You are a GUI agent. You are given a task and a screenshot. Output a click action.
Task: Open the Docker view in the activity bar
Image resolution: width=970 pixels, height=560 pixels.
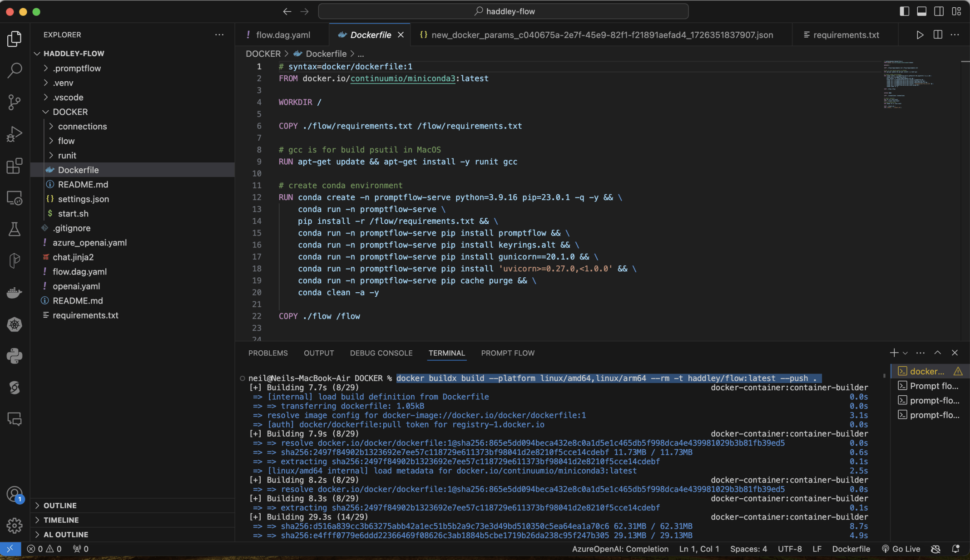click(15, 293)
